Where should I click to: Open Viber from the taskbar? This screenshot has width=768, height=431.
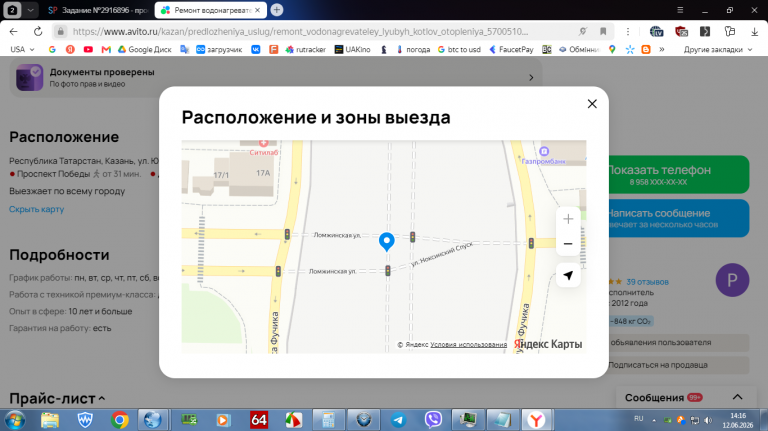pyautogui.click(x=433, y=420)
